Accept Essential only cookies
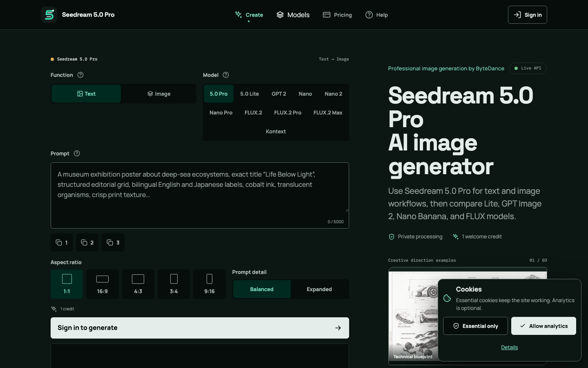The height and width of the screenshot is (368, 588). [x=475, y=326]
